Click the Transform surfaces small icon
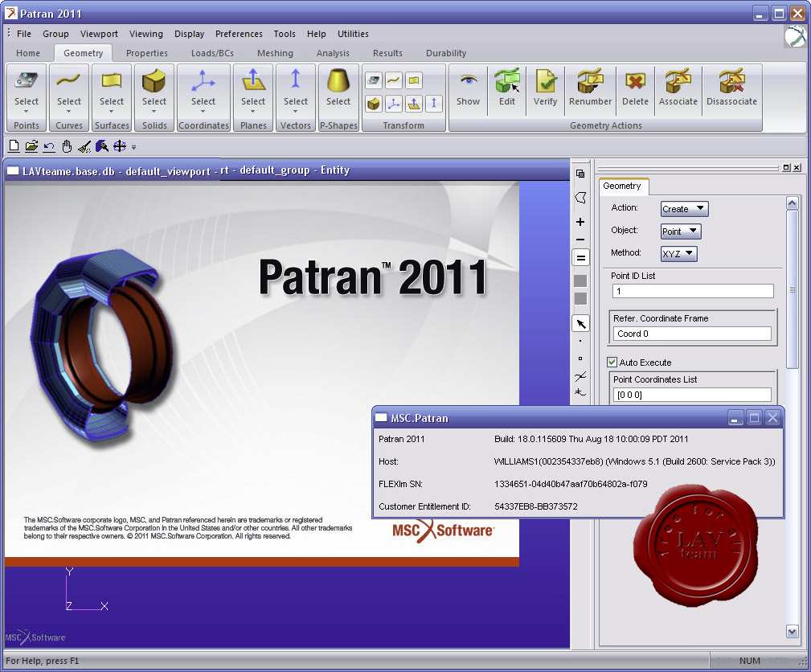The width and height of the screenshot is (811, 672). tap(414, 80)
